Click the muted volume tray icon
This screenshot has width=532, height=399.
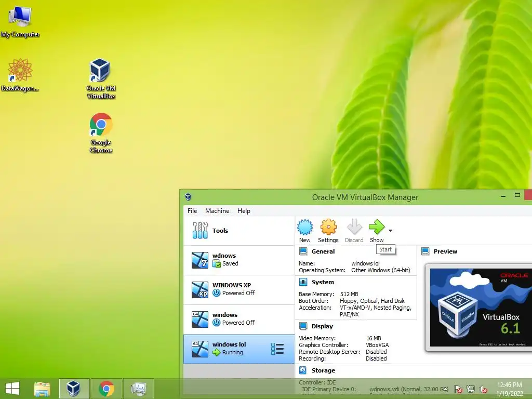(x=483, y=389)
